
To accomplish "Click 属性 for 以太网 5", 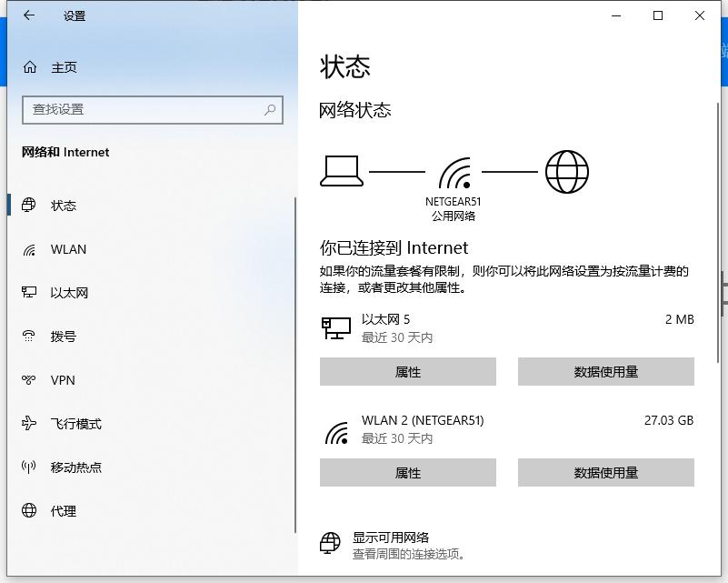I will 407,371.
